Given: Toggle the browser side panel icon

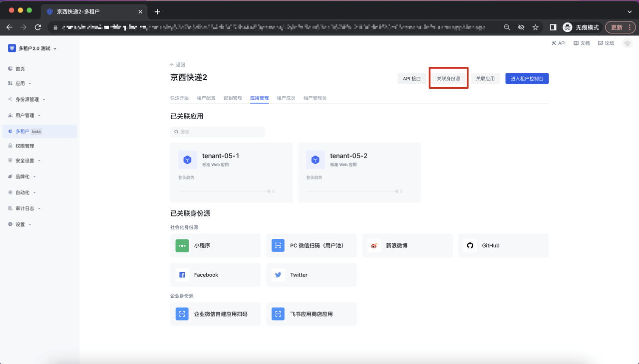Looking at the screenshot, I should pos(553,27).
